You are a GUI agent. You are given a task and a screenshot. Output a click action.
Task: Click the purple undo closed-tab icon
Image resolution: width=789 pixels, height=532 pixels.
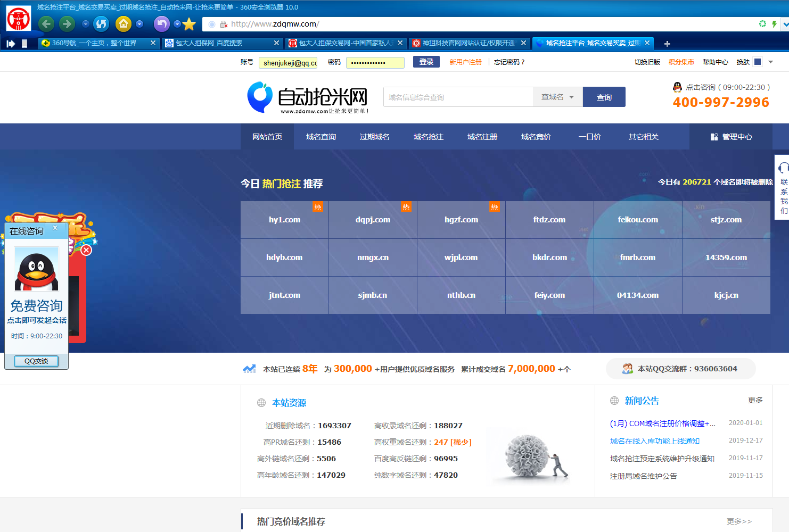click(x=161, y=24)
